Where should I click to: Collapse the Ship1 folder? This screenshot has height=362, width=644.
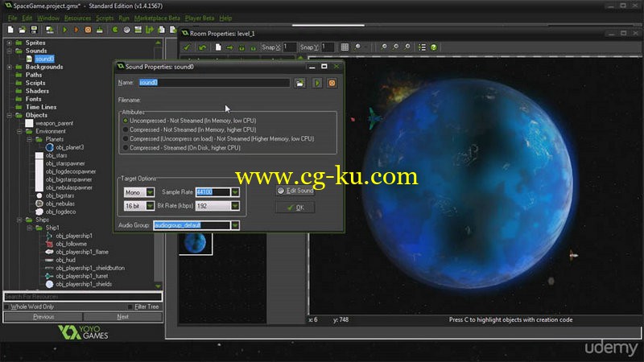30,228
